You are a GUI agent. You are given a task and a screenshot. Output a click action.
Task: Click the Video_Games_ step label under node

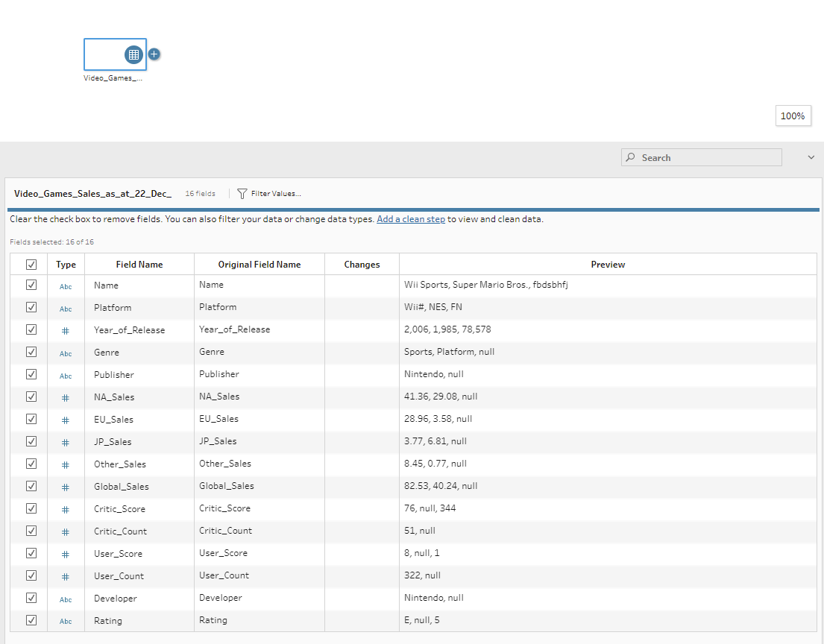click(113, 78)
